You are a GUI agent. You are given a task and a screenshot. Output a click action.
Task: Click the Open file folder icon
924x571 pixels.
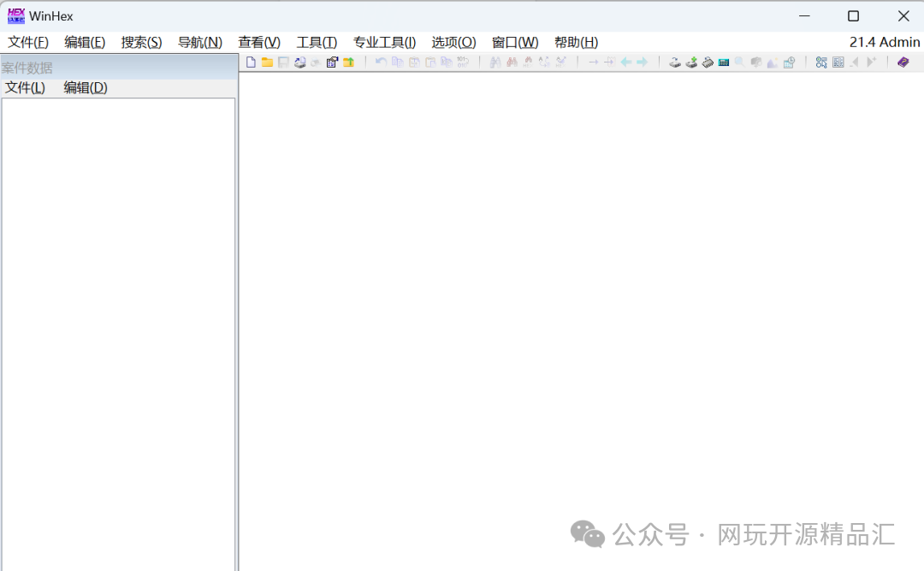pyautogui.click(x=267, y=62)
